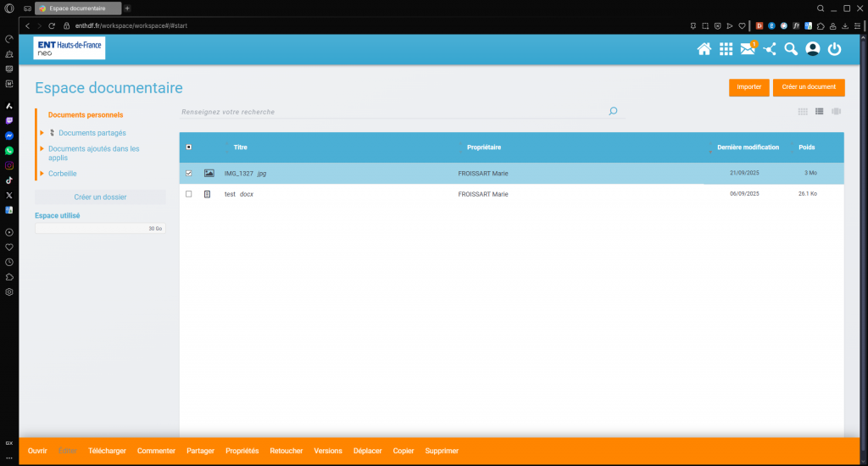Screen dimensions: 868x466
Task: Select Télécharger in the bottom action bar
Action: click(x=107, y=451)
